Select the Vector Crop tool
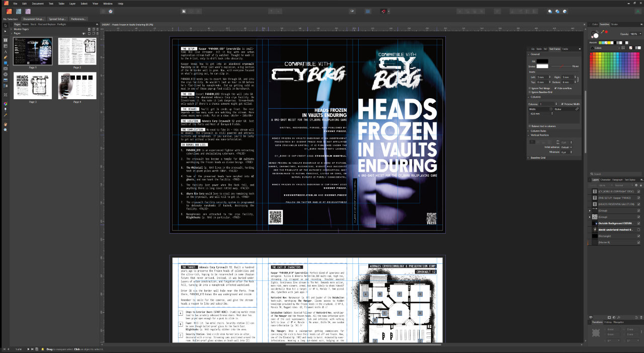Image resolution: width=644 pixels, height=353 pixels. (6, 95)
